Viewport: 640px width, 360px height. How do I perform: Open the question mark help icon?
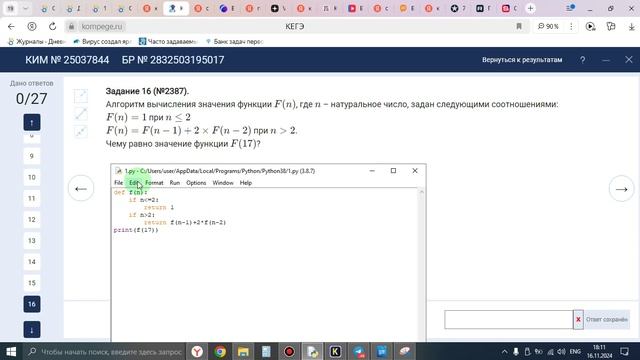click(x=582, y=60)
